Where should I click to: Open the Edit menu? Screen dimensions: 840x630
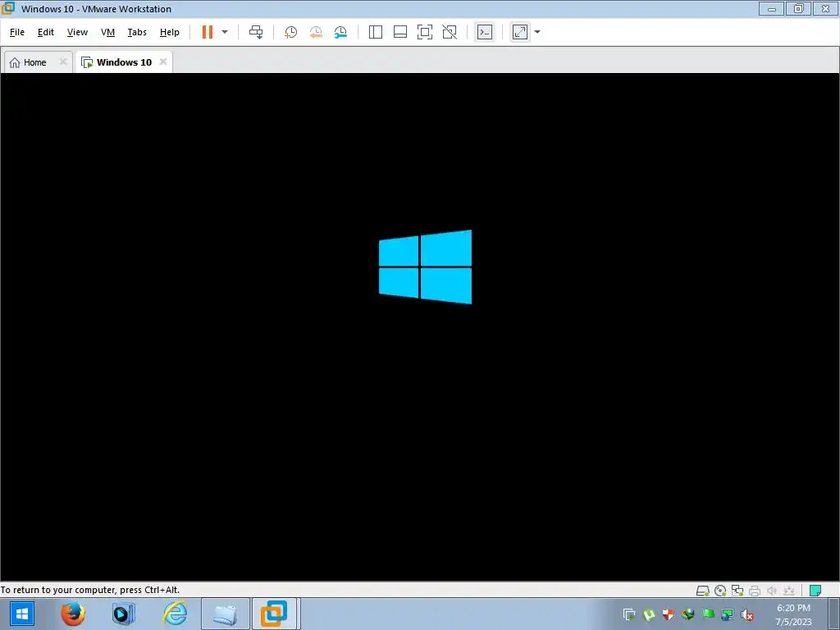coord(46,32)
